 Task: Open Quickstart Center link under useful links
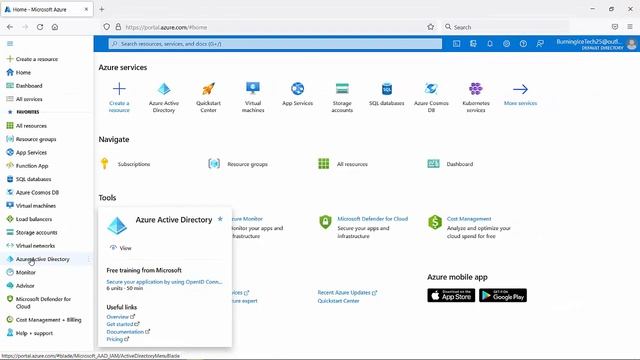tap(338, 301)
